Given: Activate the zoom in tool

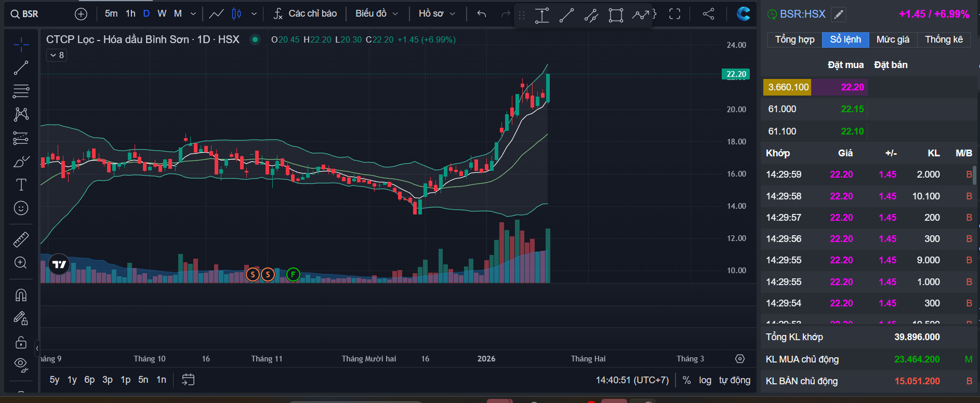Looking at the screenshot, I should click(x=21, y=262).
